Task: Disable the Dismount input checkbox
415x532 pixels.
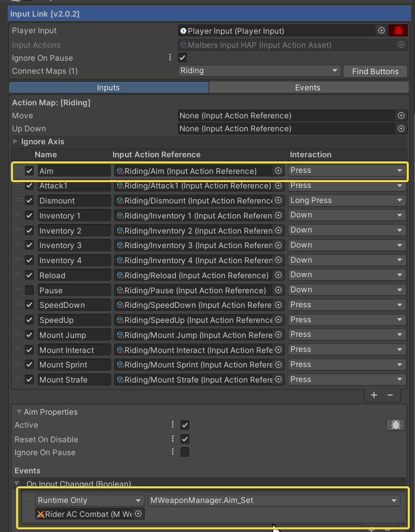Action: (30, 200)
